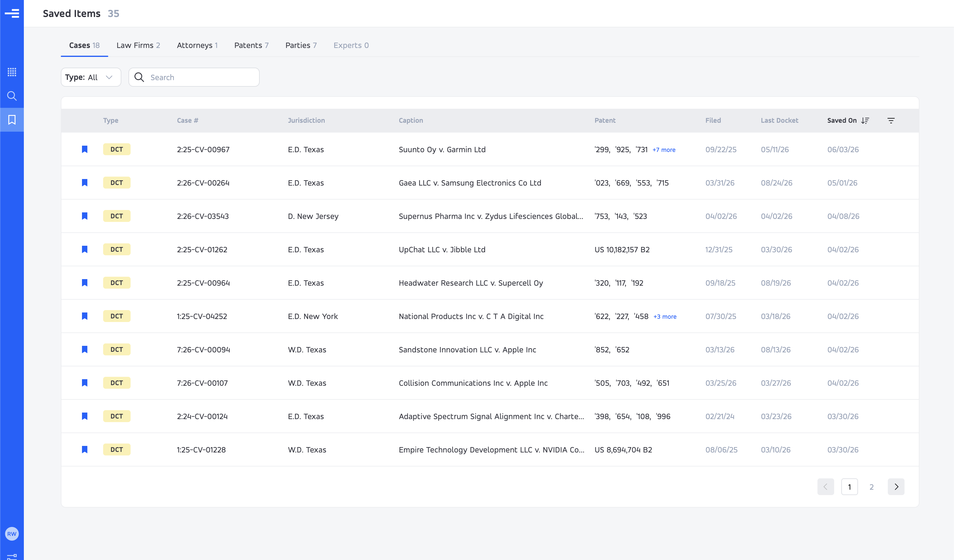Open case 7:26-CV-00094
954x560 pixels.
(203, 350)
